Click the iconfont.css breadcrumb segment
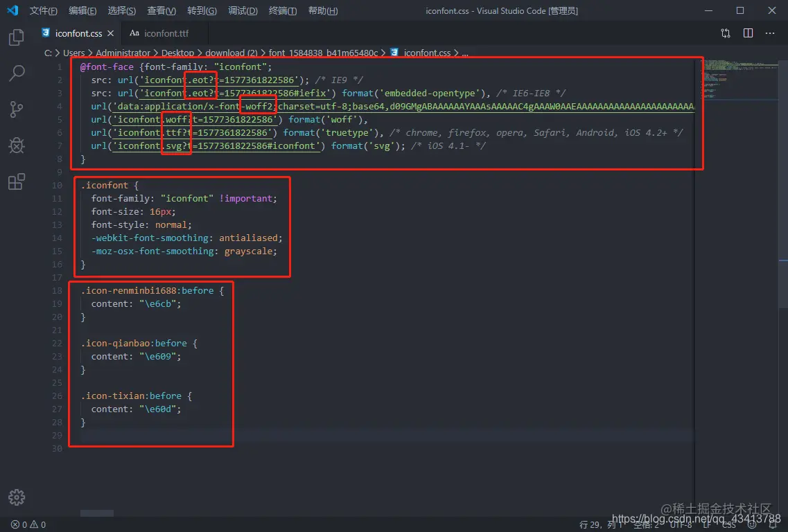Viewport: 788px width, 532px height. 427,53
